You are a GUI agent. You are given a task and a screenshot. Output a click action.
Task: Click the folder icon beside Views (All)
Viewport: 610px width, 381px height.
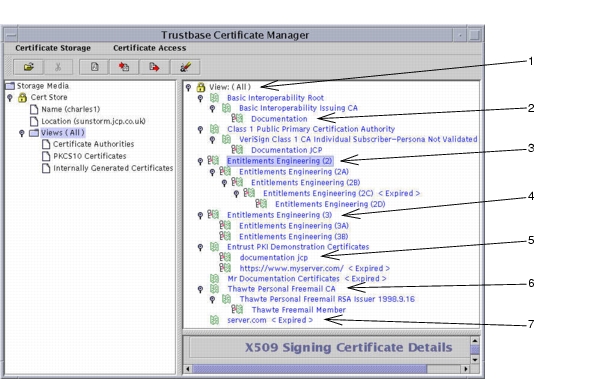34,133
